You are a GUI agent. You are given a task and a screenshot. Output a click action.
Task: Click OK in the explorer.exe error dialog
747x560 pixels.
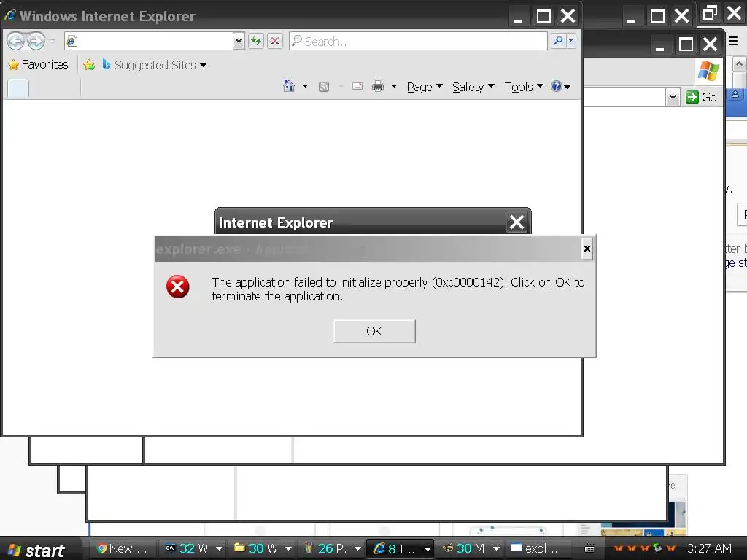(x=374, y=331)
